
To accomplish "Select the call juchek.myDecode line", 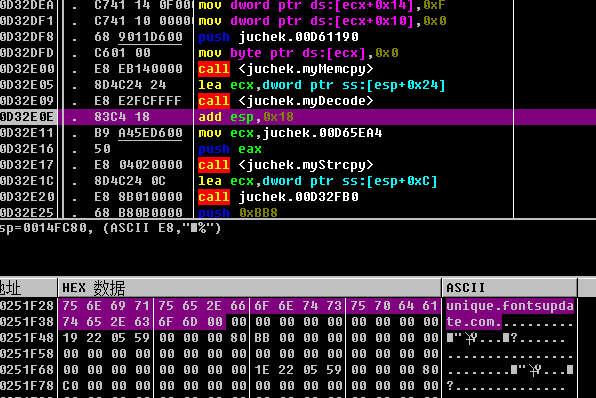I will pyautogui.click(x=286, y=101).
